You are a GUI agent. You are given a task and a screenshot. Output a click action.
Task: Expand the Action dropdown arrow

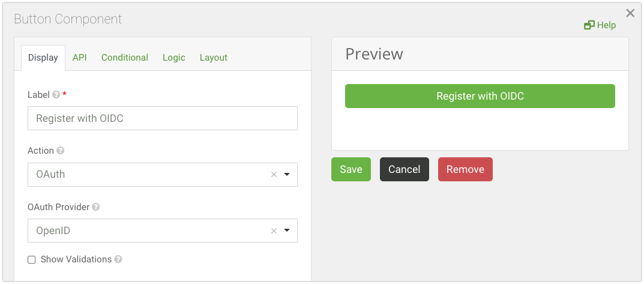(287, 175)
